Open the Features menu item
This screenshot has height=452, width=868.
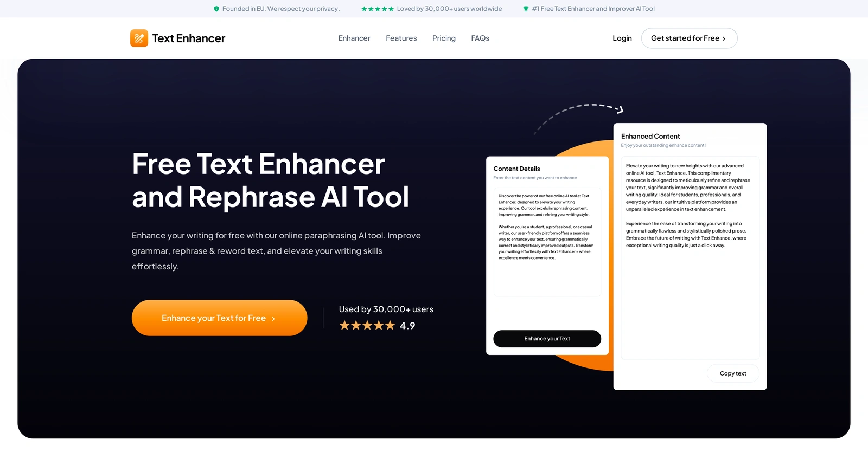pos(401,38)
